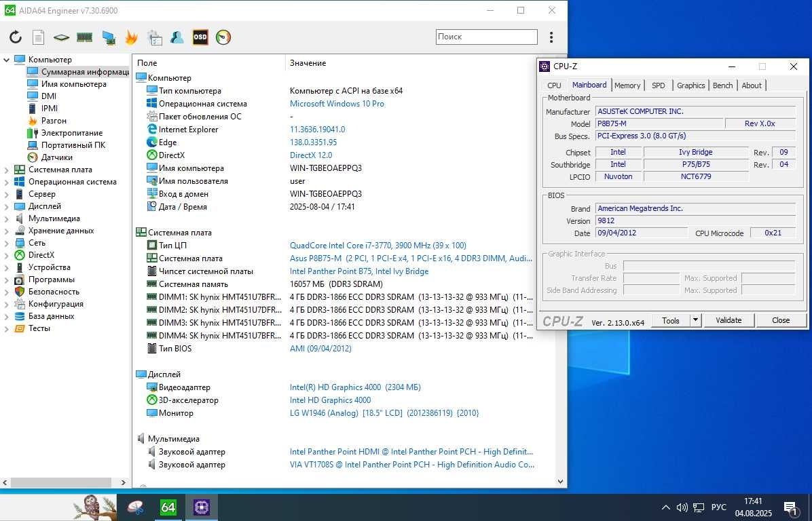Launch the flame stability test icon
This screenshot has height=521, width=812.
click(132, 37)
